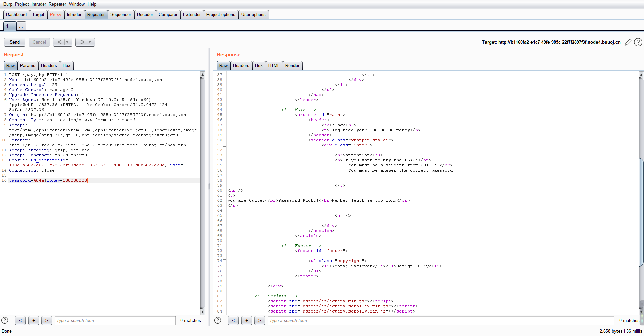Close Repeater tab 1
The image size is (644, 336).
tap(12, 26)
